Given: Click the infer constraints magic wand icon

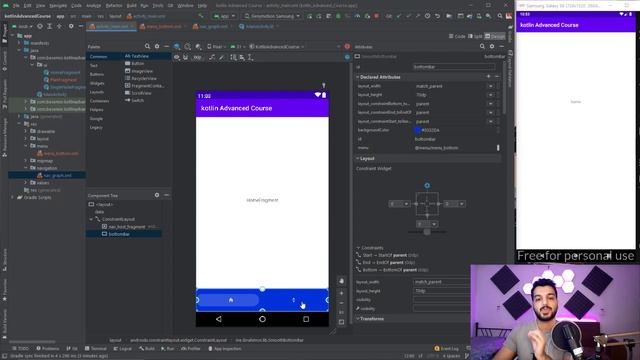Looking at the screenshot, I should 222,58.
